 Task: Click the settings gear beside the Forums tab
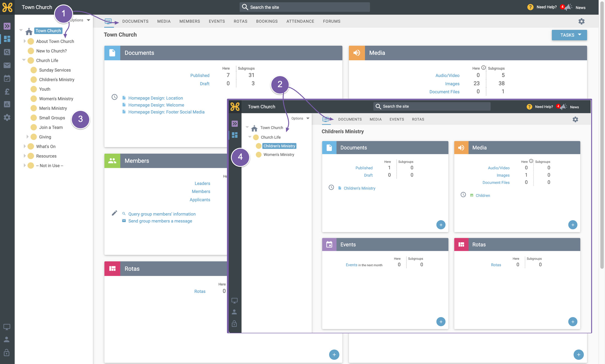point(581,21)
